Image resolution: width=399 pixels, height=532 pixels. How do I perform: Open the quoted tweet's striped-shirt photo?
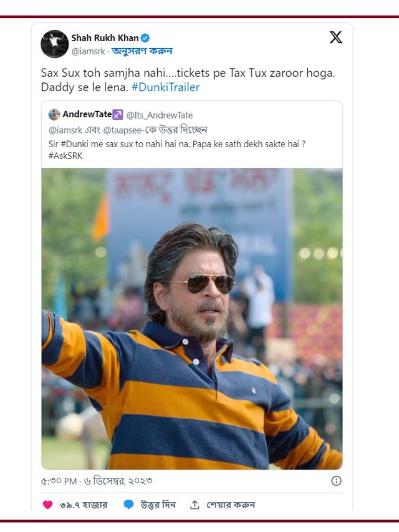click(x=192, y=319)
